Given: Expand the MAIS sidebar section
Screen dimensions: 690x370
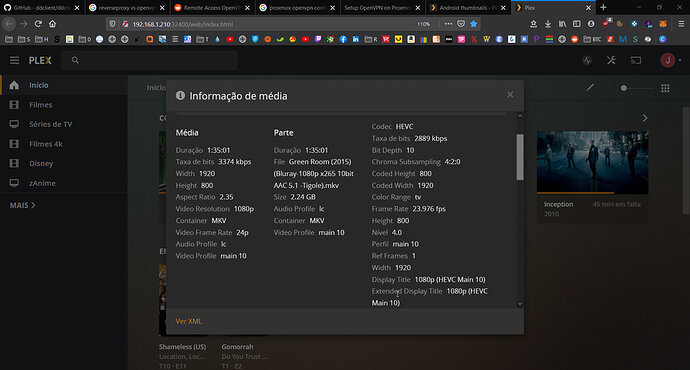Looking at the screenshot, I should point(22,205).
